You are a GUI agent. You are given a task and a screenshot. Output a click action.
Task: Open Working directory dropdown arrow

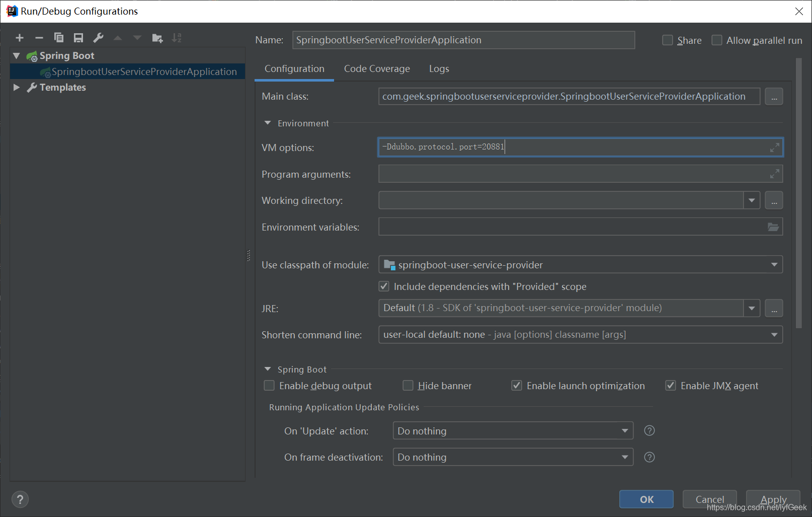coord(752,200)
